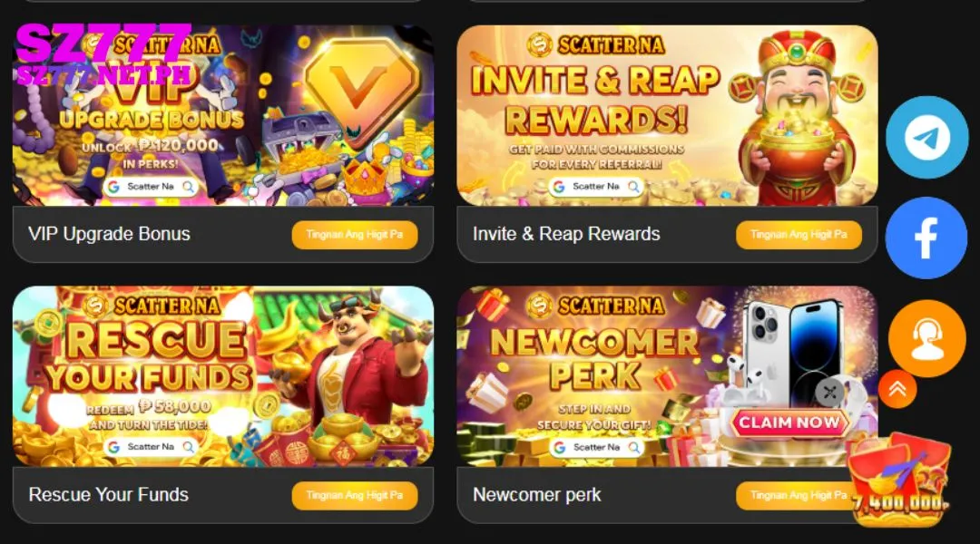980x544 pixels.
Task: Click the Scatter Na search bar in Invite banner
Action: [596, 186]
